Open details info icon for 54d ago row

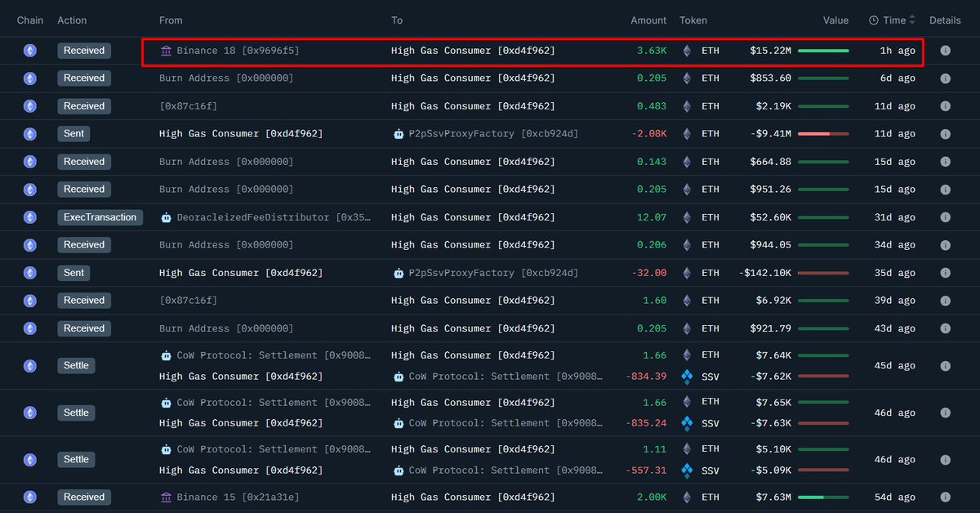pyautogui.click(x=945, y=497)
